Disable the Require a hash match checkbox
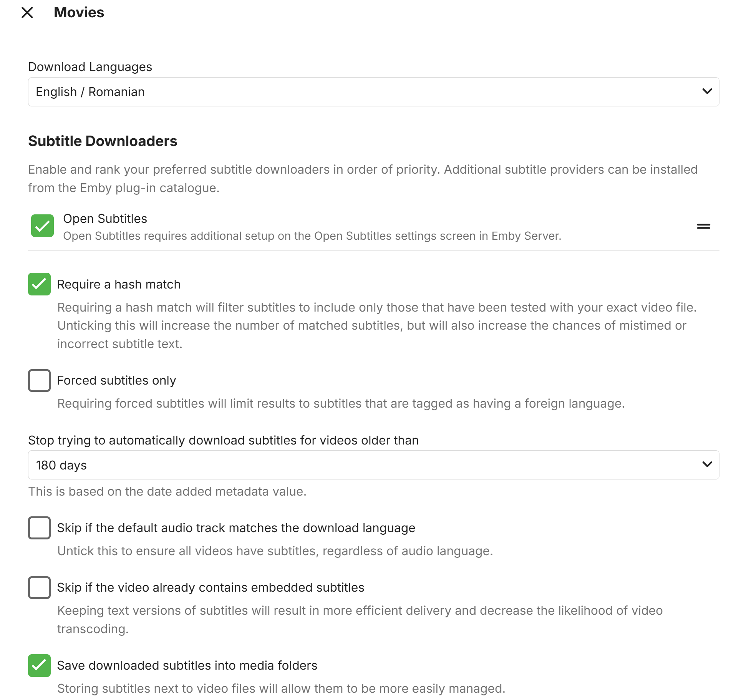Image resolution: width=731 pixels, height=700 pixels. (39, 284)
